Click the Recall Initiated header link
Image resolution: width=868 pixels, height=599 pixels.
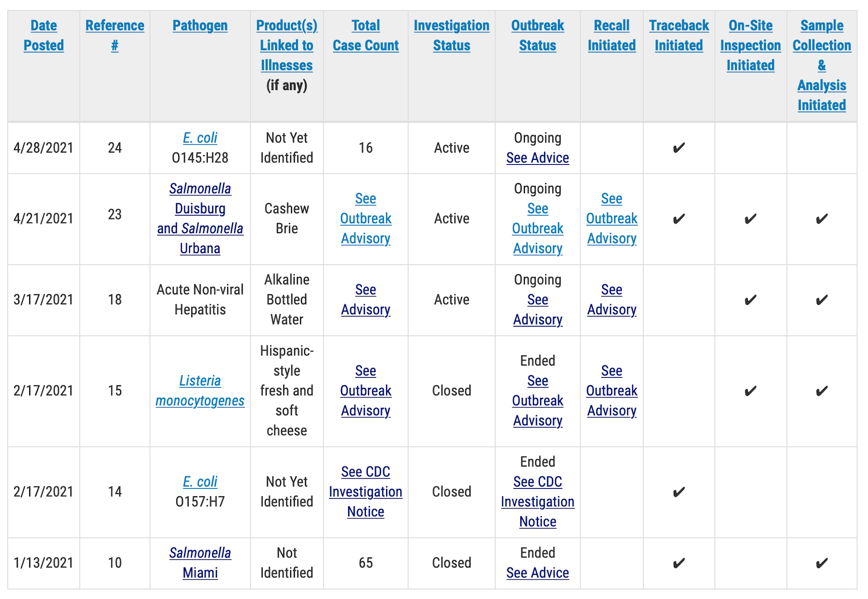tap(611, 35)
